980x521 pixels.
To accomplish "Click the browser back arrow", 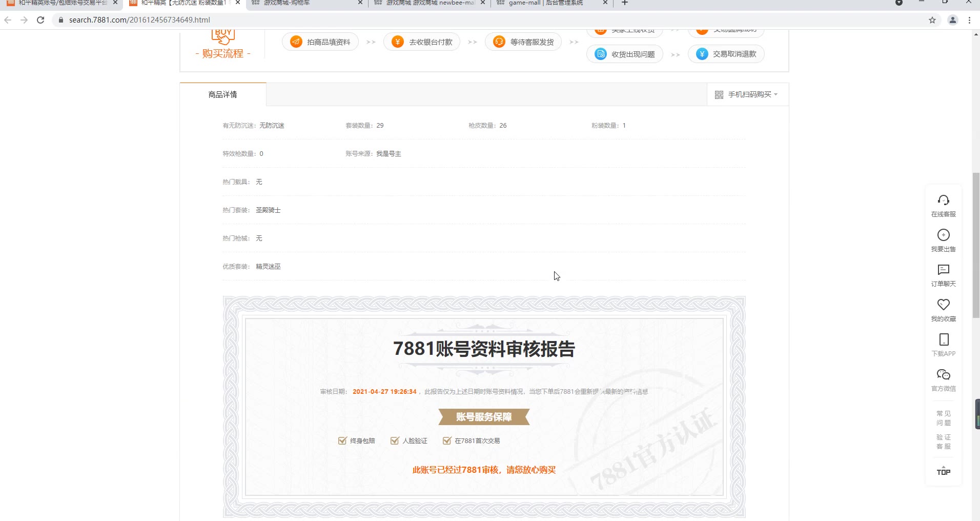I will 8,20.
